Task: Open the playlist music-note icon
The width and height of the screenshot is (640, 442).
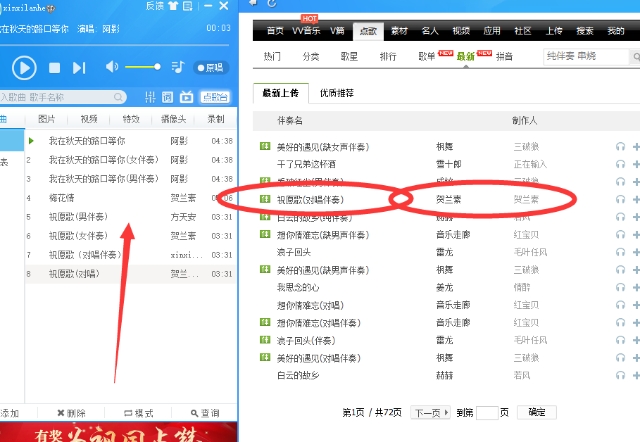Action: (x=177, y=67)
